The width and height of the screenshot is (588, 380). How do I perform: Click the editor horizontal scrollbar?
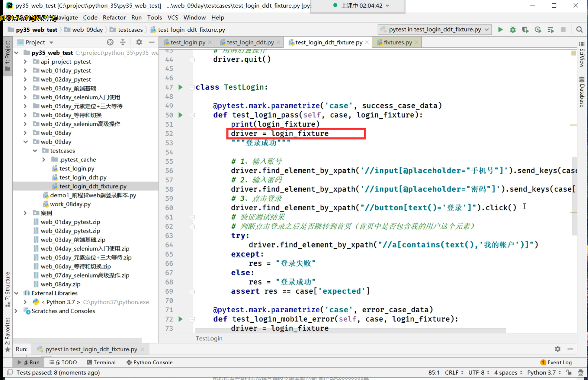350,330
